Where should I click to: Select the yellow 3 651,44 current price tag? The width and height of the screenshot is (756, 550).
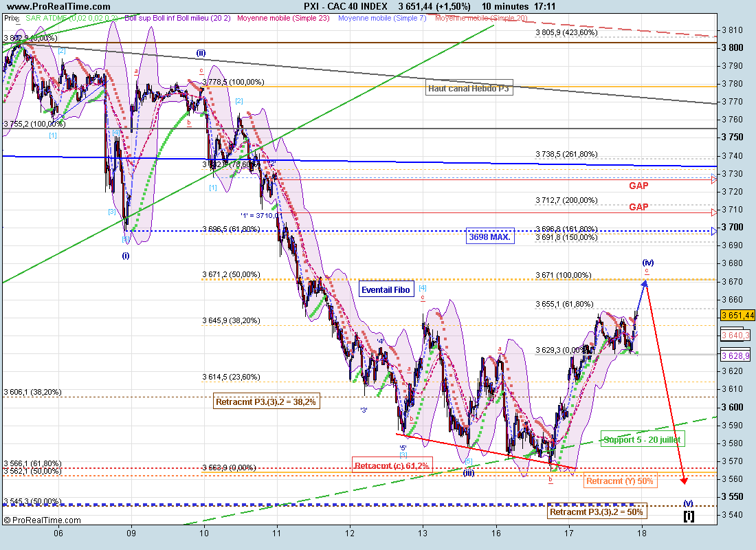pyautogui.click(x=737, y=315)
